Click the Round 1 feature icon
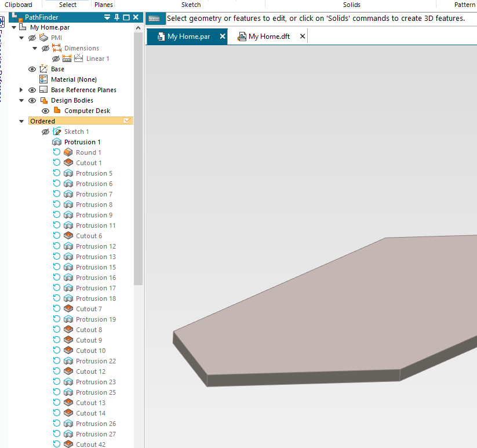The width and height of the screenshot is (477, 448). [x=68, y=152]
